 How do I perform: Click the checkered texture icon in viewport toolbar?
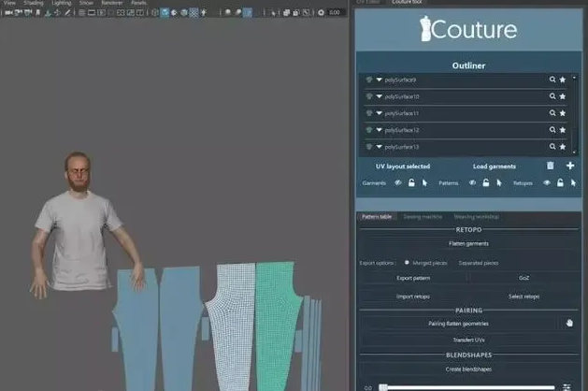click(194, 13)
